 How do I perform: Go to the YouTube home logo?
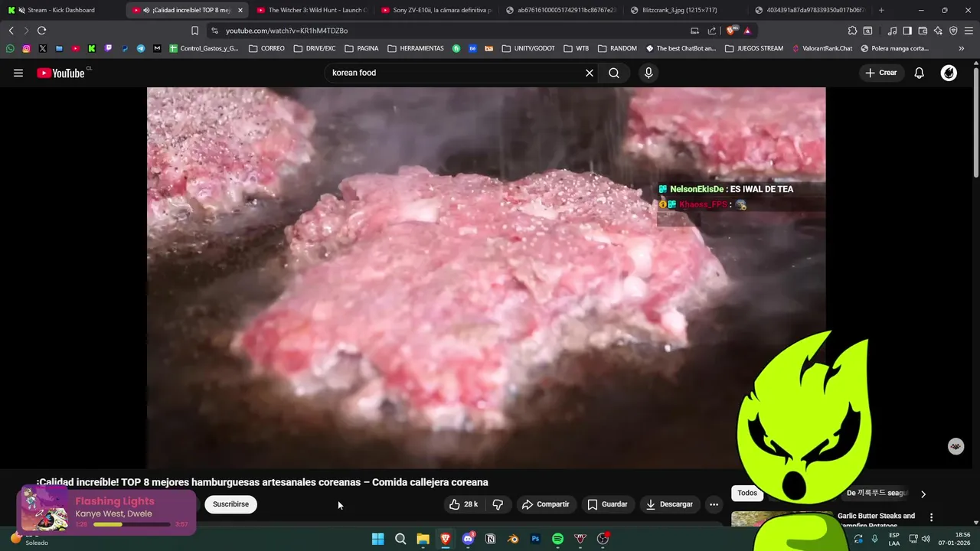point(60,73)
